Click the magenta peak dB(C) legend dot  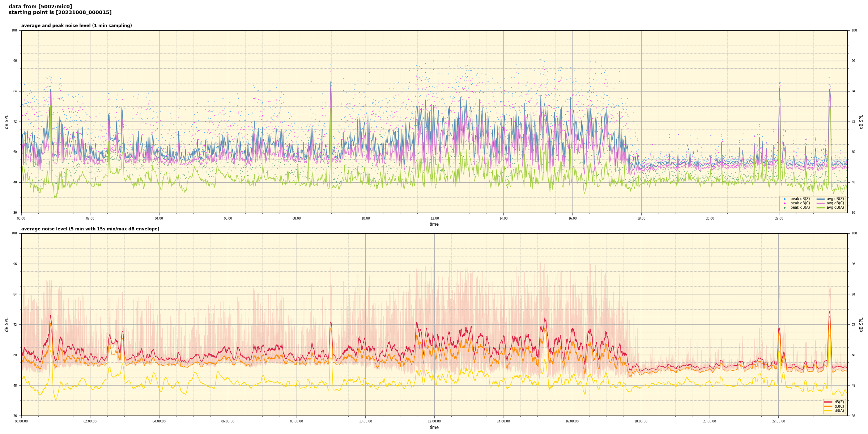(x=784, y=203)
